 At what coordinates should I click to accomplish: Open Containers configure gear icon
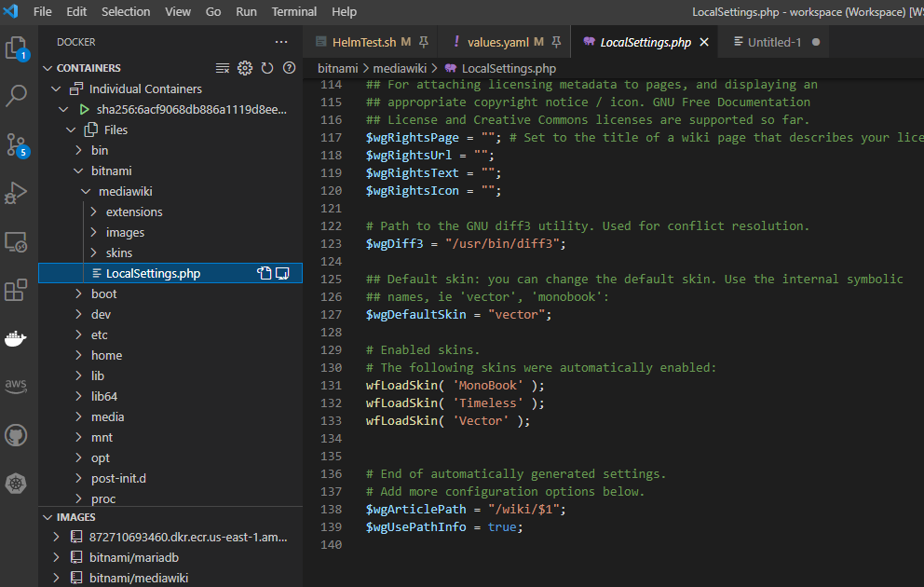pos(245,68)
